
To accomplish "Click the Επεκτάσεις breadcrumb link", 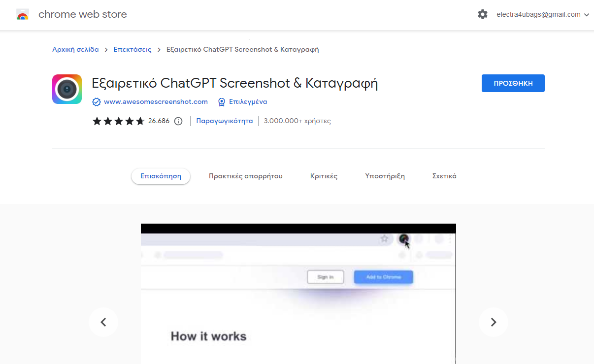I will pyautogui.click(x=132, y=50).
